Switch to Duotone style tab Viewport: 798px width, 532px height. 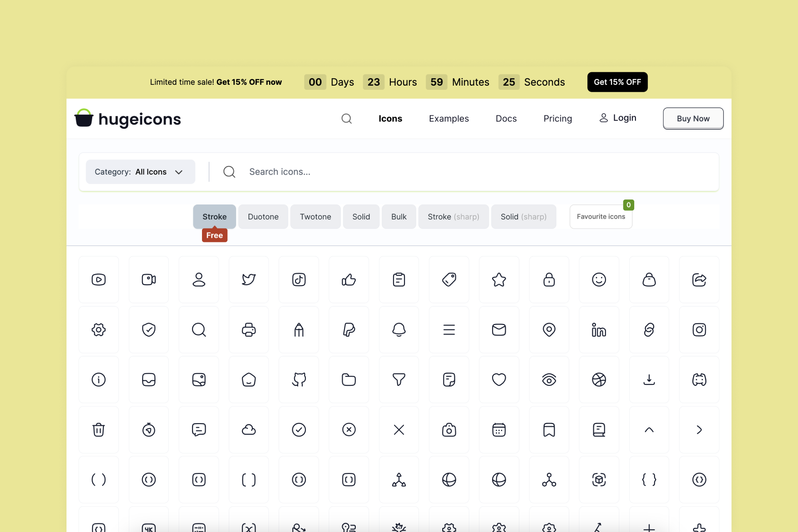[263, 217]
